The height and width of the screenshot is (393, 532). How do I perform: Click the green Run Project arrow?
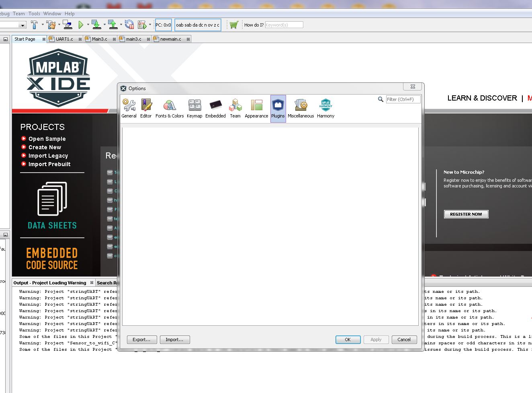[81, 25]
